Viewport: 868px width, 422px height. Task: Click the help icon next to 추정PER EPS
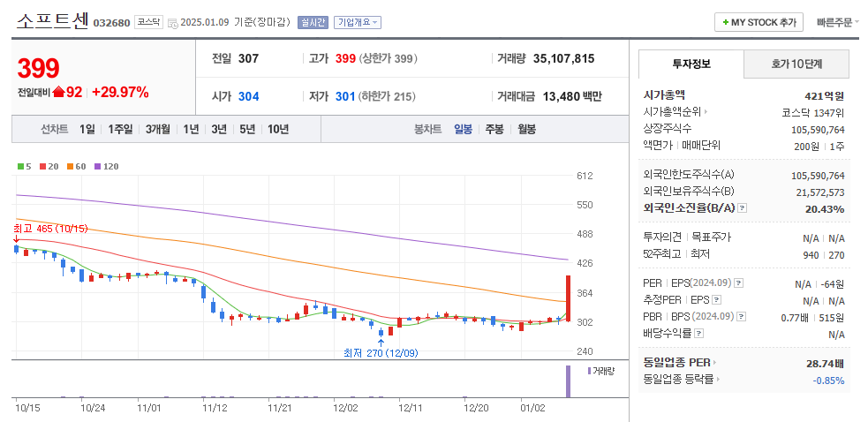point(716,299)
